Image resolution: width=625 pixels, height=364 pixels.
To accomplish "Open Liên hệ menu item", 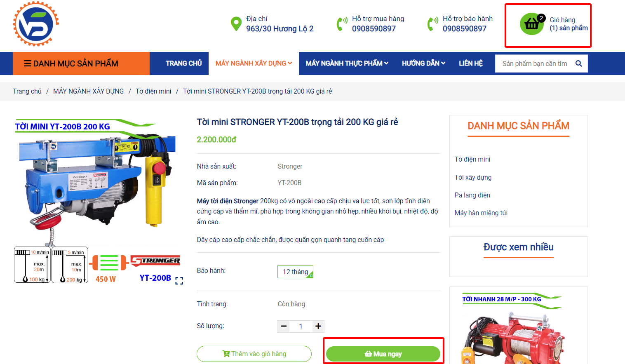I will pos(471,63).
